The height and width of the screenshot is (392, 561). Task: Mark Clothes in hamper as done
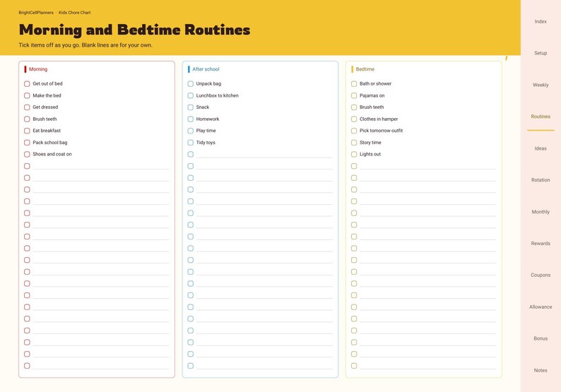(354, 119)
